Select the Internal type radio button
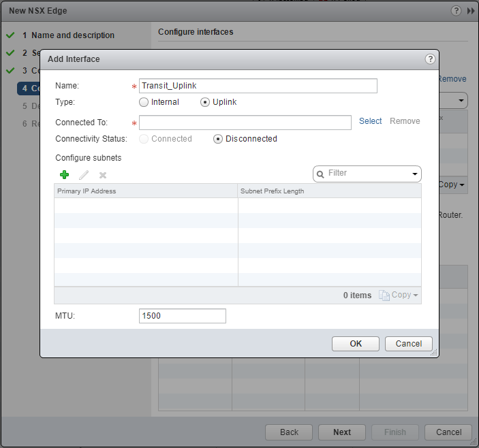479x448 pixels. pyautogui.click(x=144, y=102)
